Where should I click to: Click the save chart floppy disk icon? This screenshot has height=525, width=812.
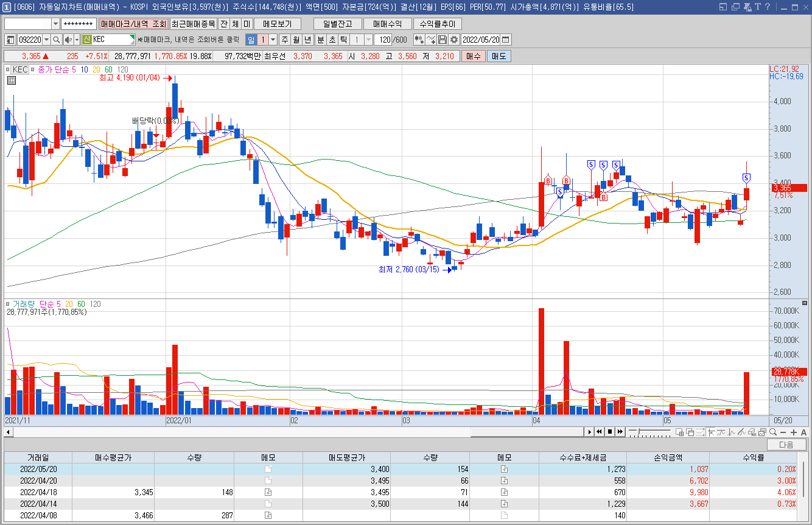(x=443, y=40)
